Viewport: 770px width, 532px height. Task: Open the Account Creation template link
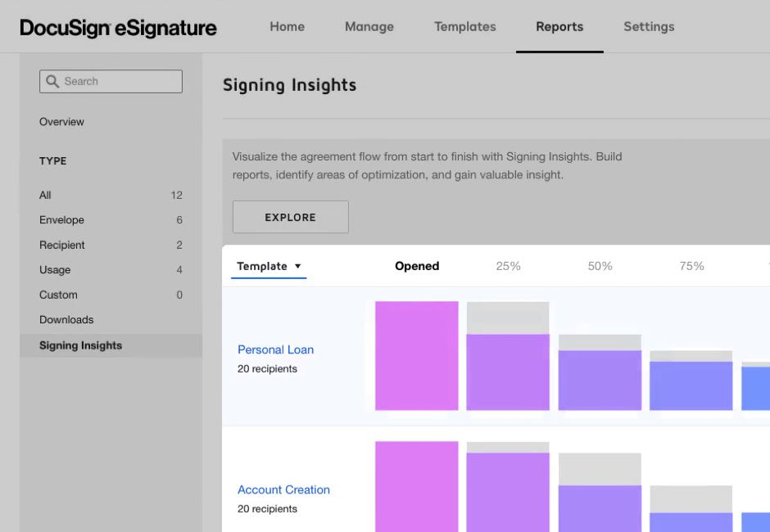(283, 489)
